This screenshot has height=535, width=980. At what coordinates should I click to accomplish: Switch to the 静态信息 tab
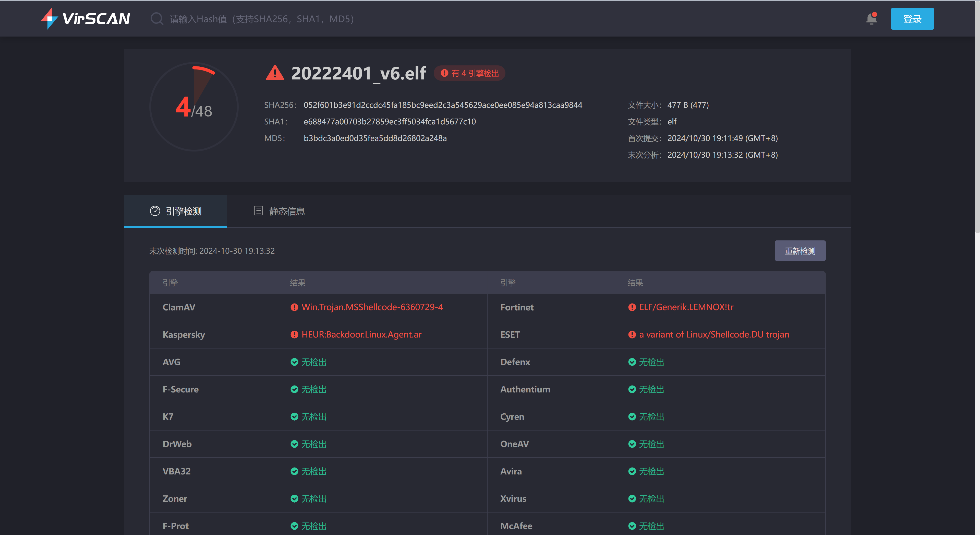coord(279,211)
